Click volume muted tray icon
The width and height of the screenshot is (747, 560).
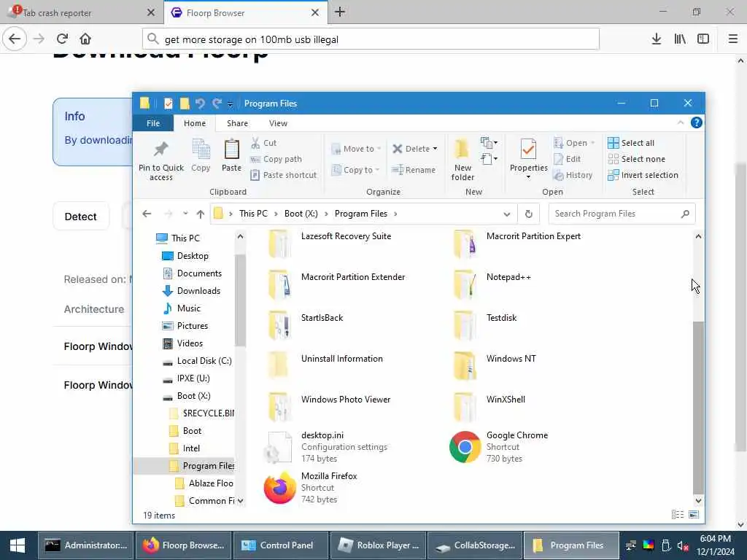coord(683,545)
